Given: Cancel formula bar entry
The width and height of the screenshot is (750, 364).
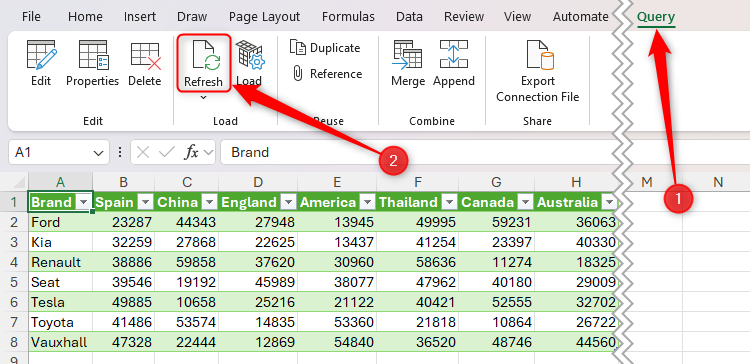Looking at the screenshot, I should (x=143, y=153).
